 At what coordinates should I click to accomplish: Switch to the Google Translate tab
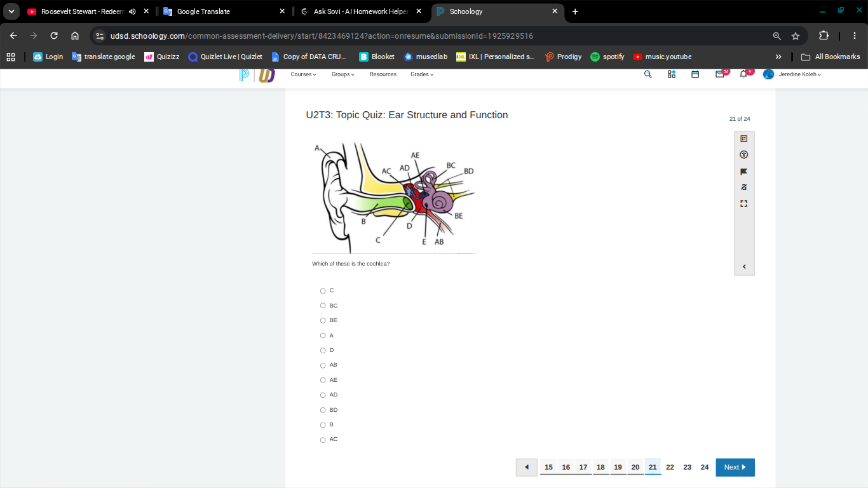point(225,11)
